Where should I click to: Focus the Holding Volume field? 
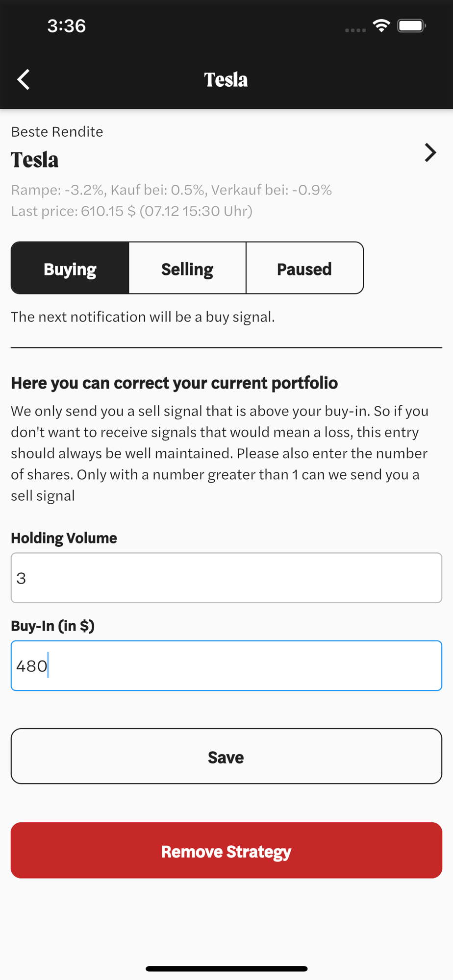tap(226, 578)
